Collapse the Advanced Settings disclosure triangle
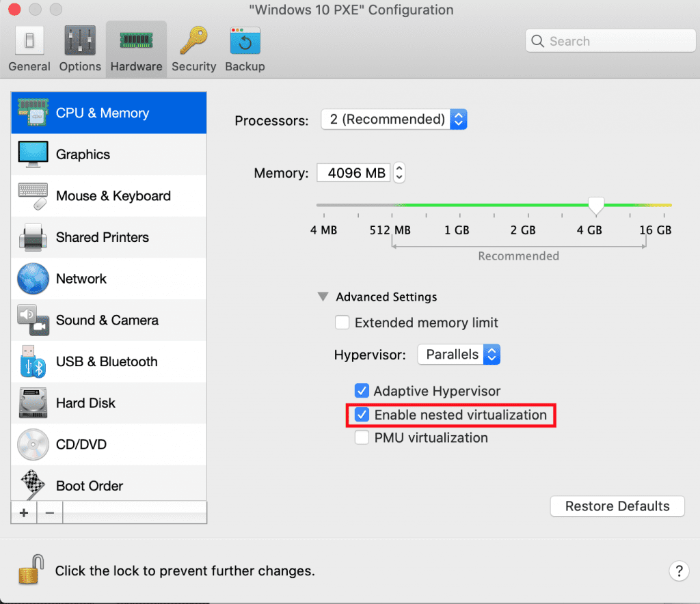This screenshot has height=604, width=700. [322, 297]
